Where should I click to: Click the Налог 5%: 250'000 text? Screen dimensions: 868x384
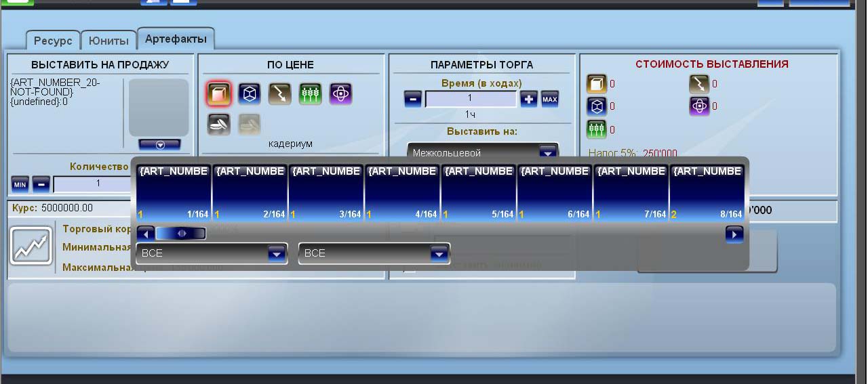pos(633,154)
